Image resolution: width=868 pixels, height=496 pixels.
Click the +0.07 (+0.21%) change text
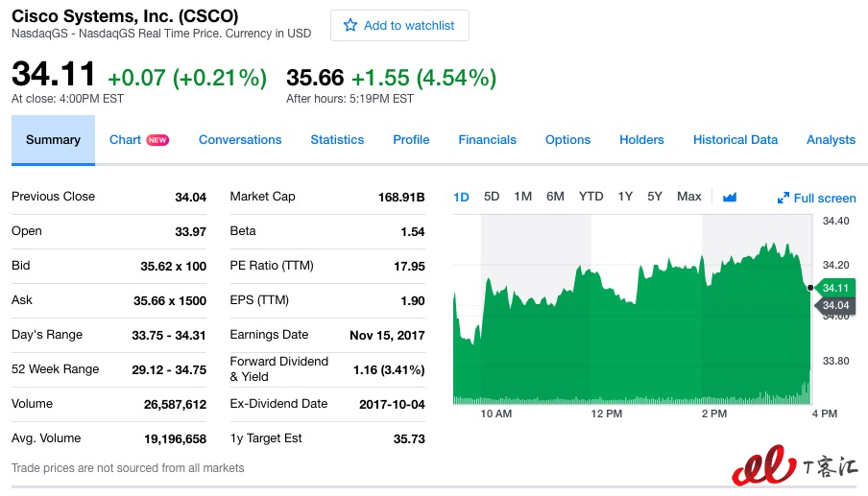[x=187, y=78]
